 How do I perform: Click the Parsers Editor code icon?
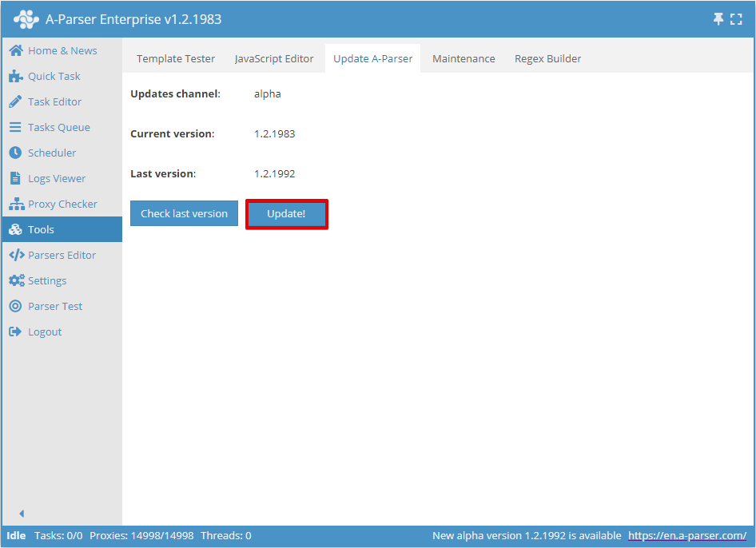point(16,255)
